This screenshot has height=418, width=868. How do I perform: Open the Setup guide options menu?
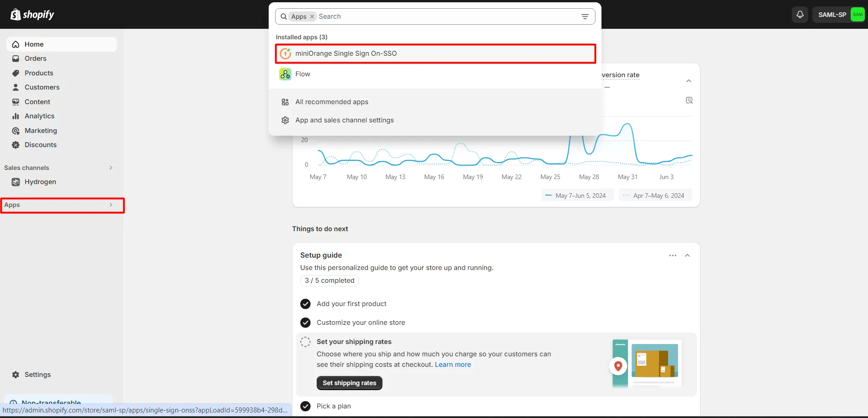(672, 255)
